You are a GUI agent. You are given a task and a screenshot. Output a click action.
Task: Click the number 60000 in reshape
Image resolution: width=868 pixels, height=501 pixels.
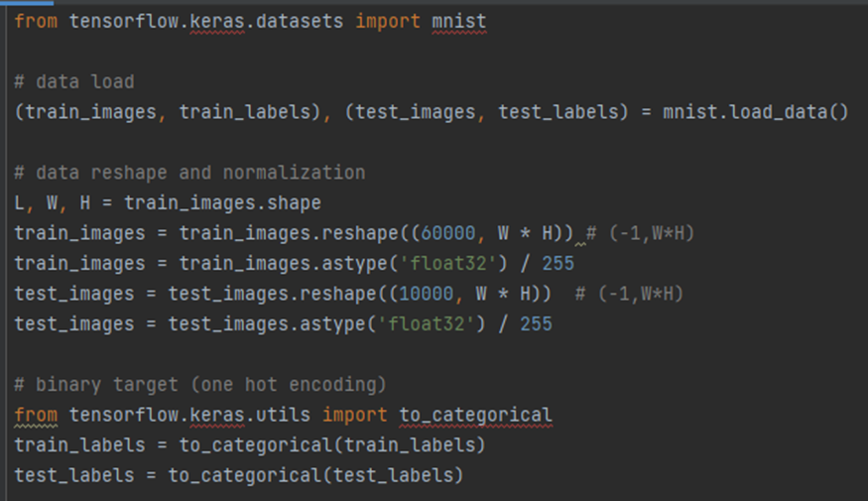[x=447, y=233]
